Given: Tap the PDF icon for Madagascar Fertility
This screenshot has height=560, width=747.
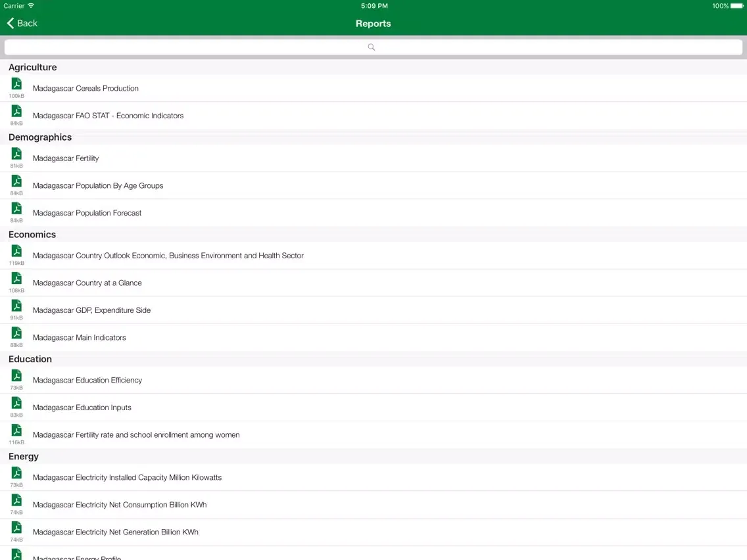Looking at the screenshot, I should pos(16,154).
